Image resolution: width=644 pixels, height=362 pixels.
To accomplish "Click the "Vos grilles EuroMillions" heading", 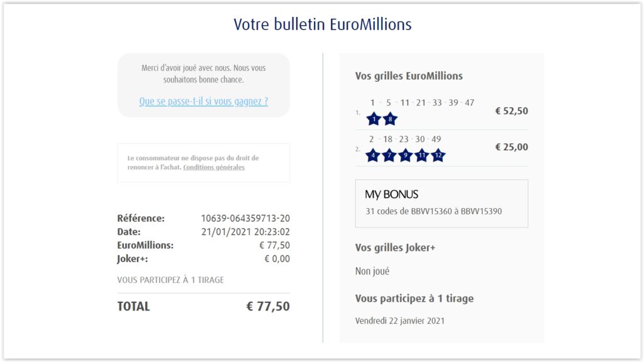I will [409, 76].
